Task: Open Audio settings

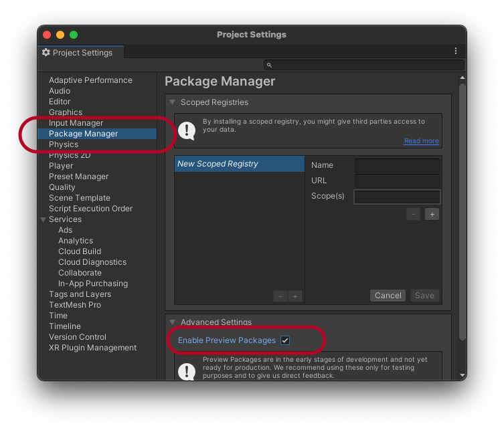Action: tap(60, 91)
